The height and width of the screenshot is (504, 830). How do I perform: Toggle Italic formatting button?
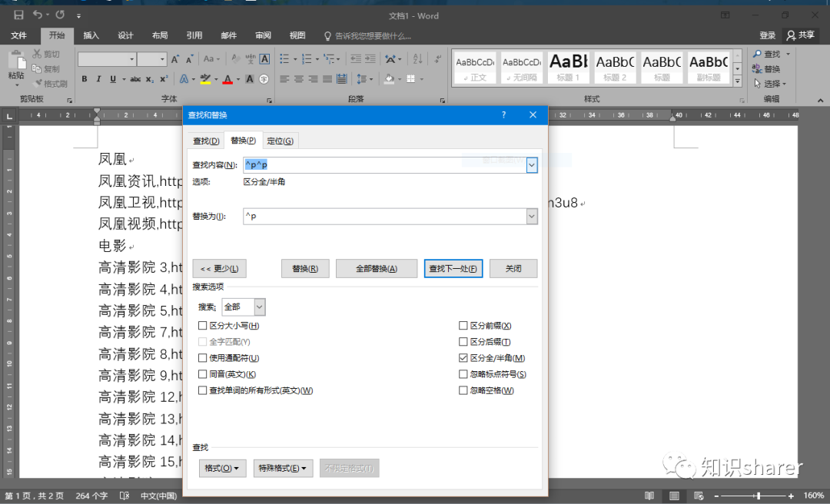tap(98, 79)
